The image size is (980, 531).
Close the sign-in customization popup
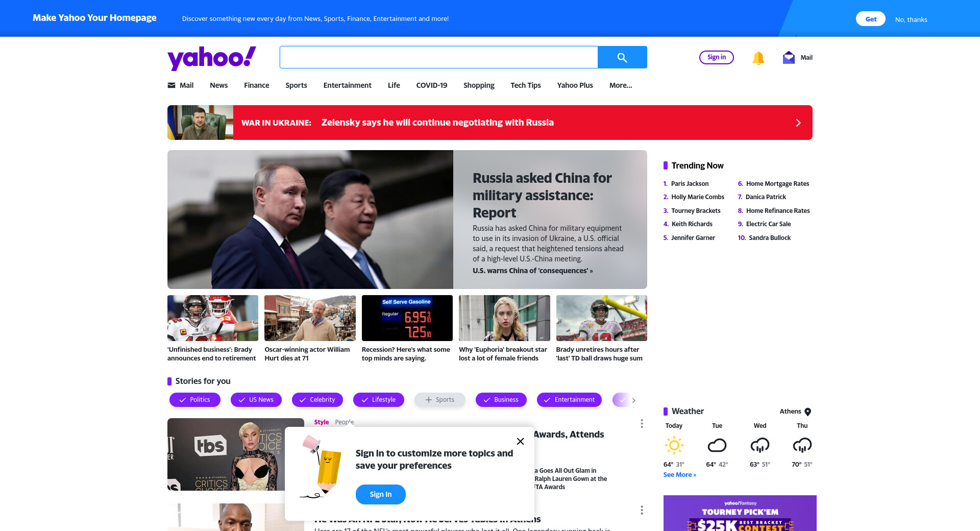520,441
